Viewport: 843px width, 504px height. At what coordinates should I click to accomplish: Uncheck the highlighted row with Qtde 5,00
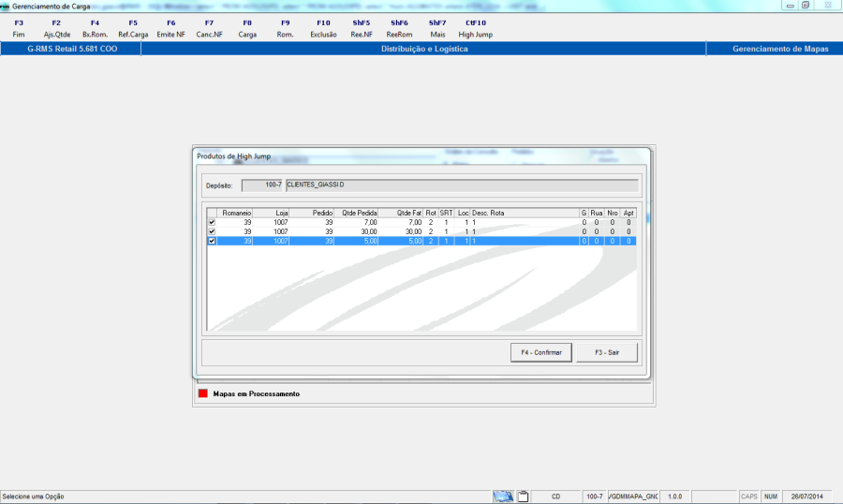tap(212, 241)
